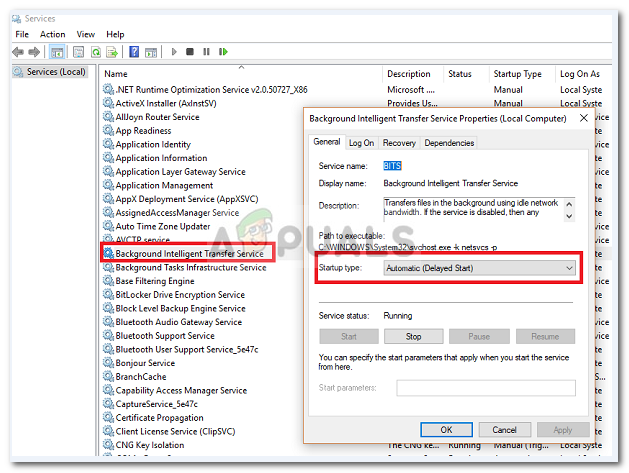629x473 pixels.
Task: Click the Export List toolbar icon
Action: (x=112, y=52)
